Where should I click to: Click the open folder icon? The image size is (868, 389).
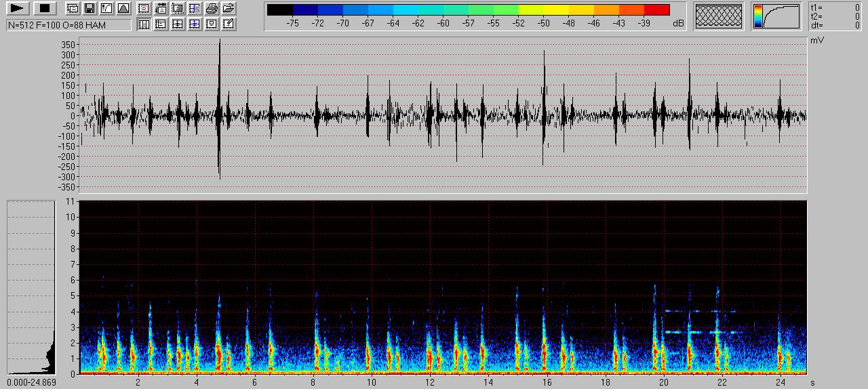[229, 9]
